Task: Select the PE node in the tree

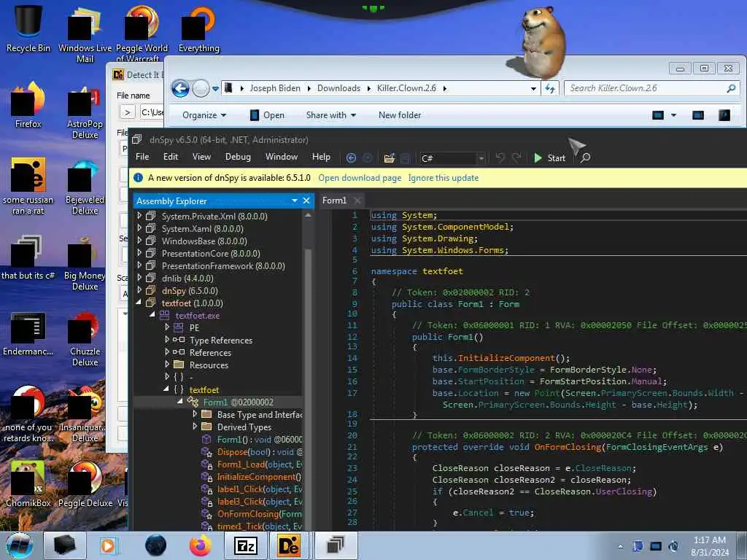Action: click(x=194, y=327)
